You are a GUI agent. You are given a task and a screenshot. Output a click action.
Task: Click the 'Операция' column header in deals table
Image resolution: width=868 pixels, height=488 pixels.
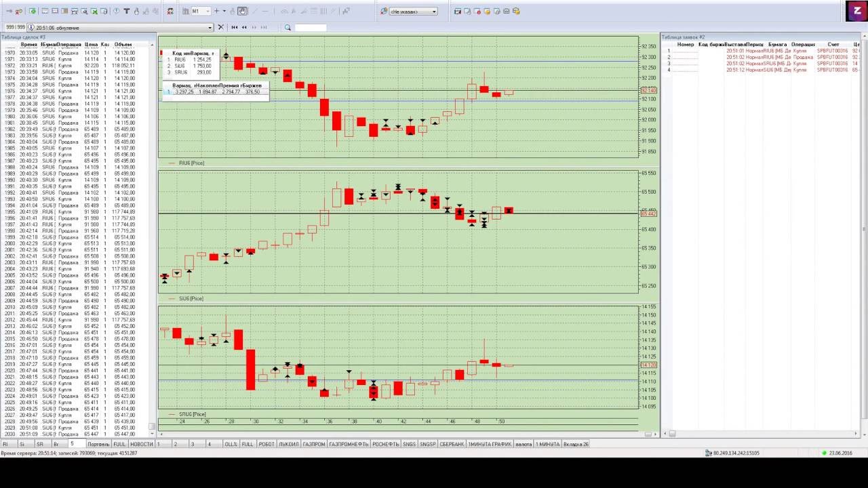pyautogui.click(x=70, y=45)
